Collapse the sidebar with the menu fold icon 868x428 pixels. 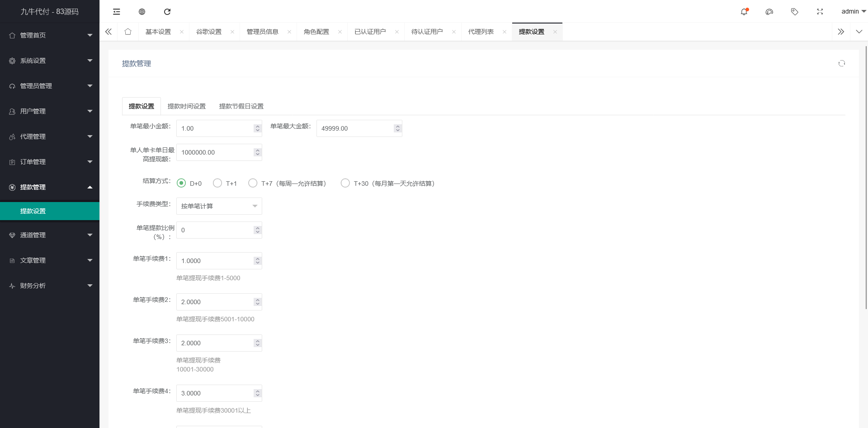117,12
